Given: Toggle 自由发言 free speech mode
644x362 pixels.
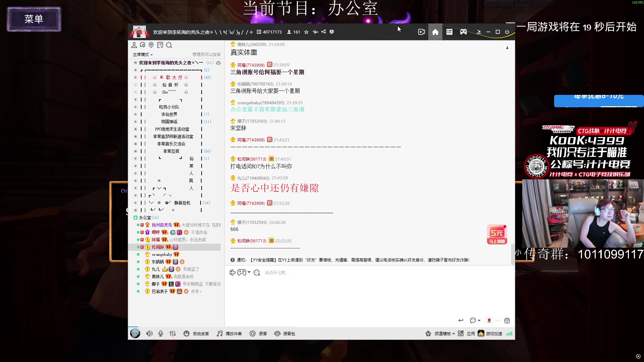Looking at the screenshot, I should [196, 334].
